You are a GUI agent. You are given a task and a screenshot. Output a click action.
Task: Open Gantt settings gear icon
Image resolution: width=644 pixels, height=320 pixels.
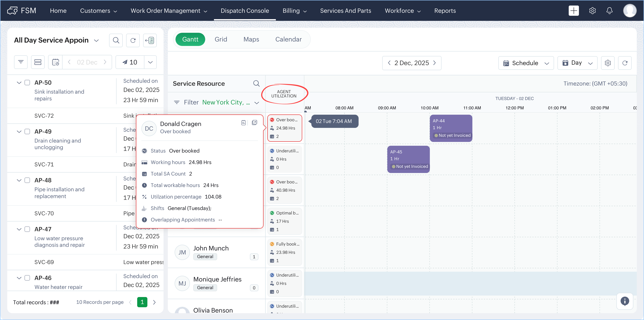pyautogui.click(x=608, y=63)
